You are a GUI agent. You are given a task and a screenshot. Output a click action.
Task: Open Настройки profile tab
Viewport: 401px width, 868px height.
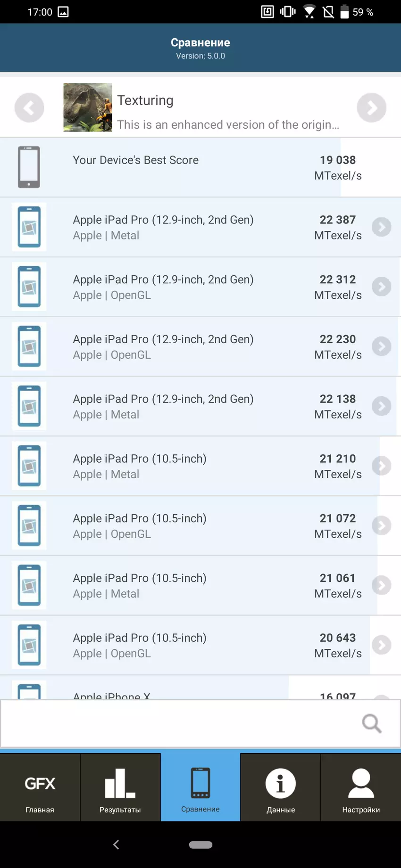pos(361,787)
